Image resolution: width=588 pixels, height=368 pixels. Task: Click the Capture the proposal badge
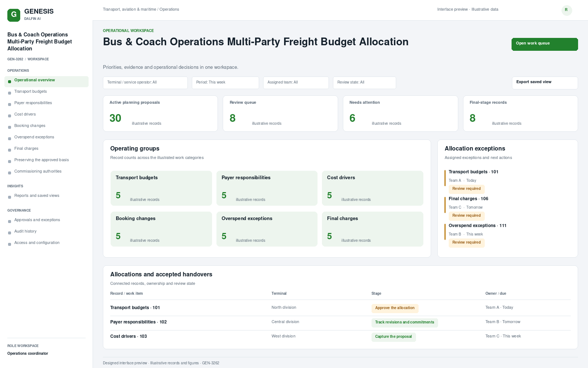tap(394, 337)
